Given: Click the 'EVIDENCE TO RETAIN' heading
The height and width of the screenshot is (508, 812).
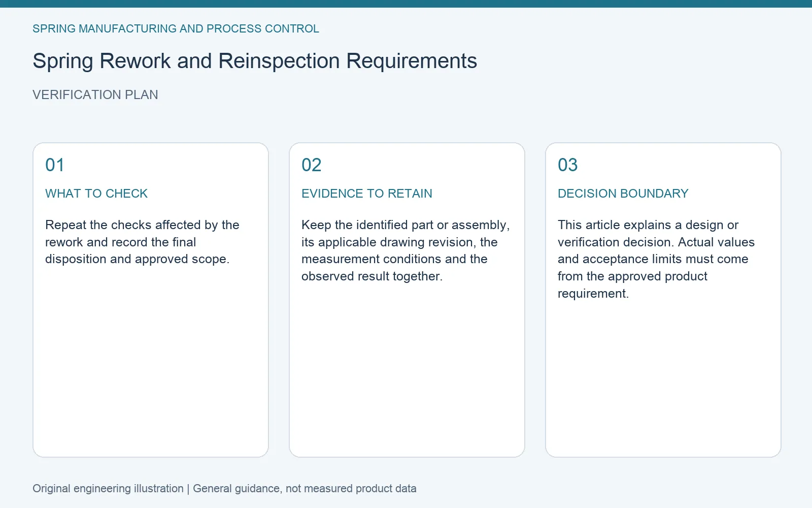Looking at the screenshot, I should pos(367,194).
